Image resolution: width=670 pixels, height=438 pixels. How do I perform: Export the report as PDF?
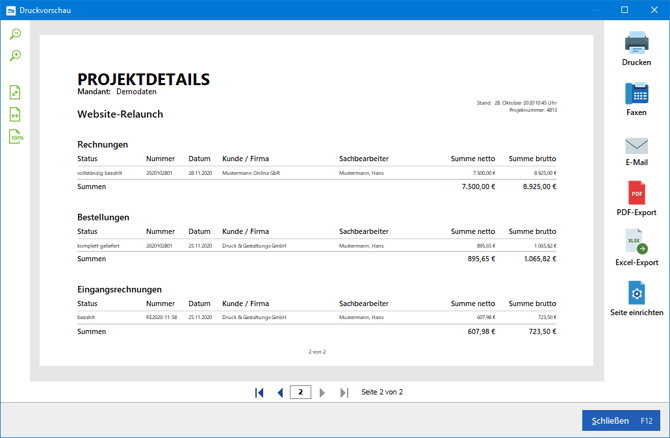636,198
